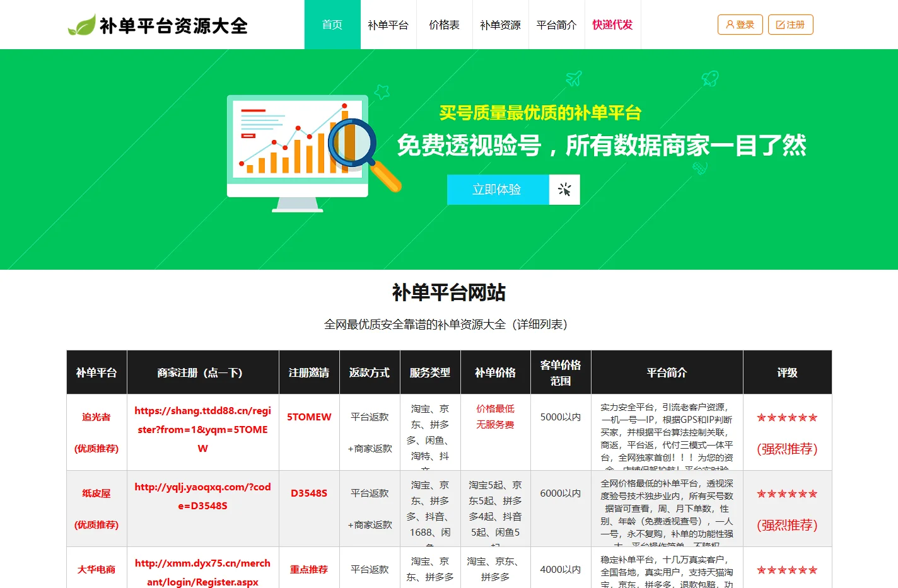
Task: Open the 补单平台 navigation tab
Action: 388,25
